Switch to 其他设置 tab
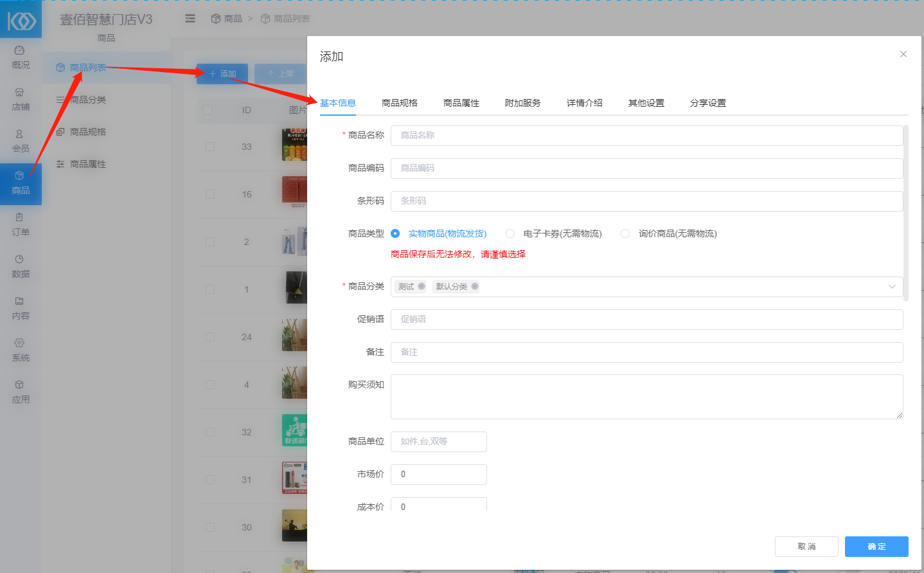Viewport: 924px width, 573px height. coord(646,103)
